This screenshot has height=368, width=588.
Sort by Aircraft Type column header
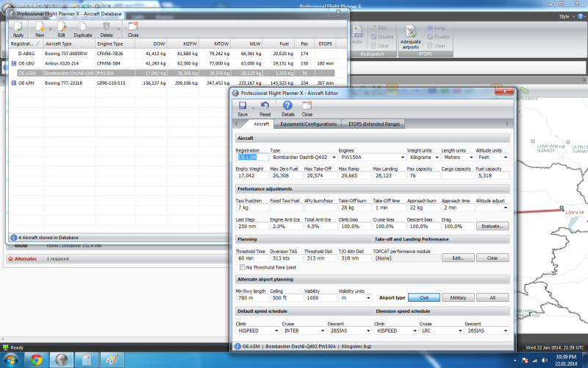69,44
